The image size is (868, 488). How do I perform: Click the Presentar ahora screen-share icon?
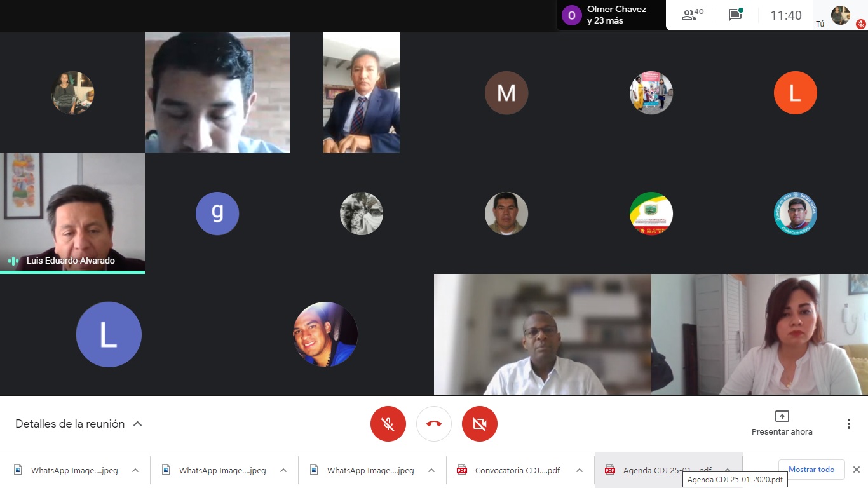coord(782,416)
